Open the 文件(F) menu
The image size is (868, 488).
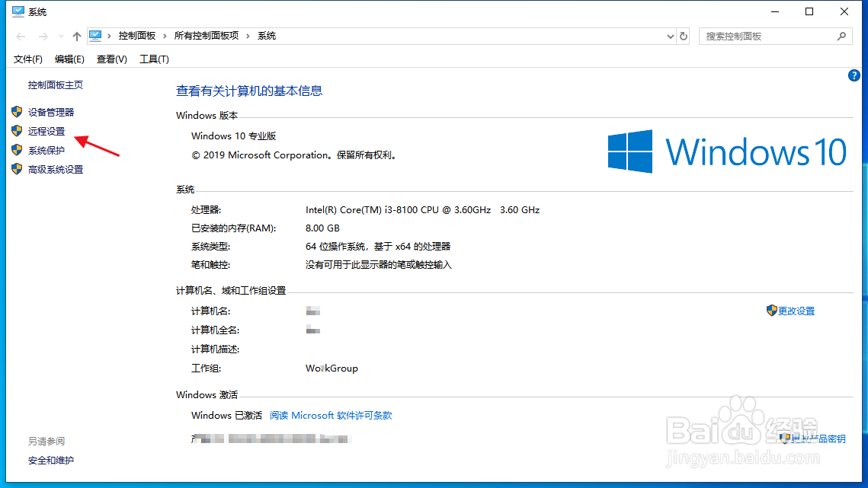tap(27, 59)
